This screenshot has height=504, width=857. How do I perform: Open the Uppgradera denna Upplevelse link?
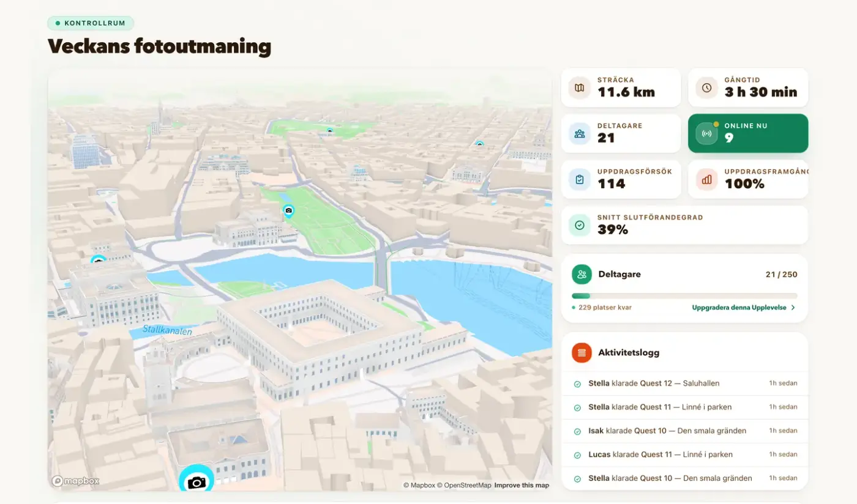[739, 308]
